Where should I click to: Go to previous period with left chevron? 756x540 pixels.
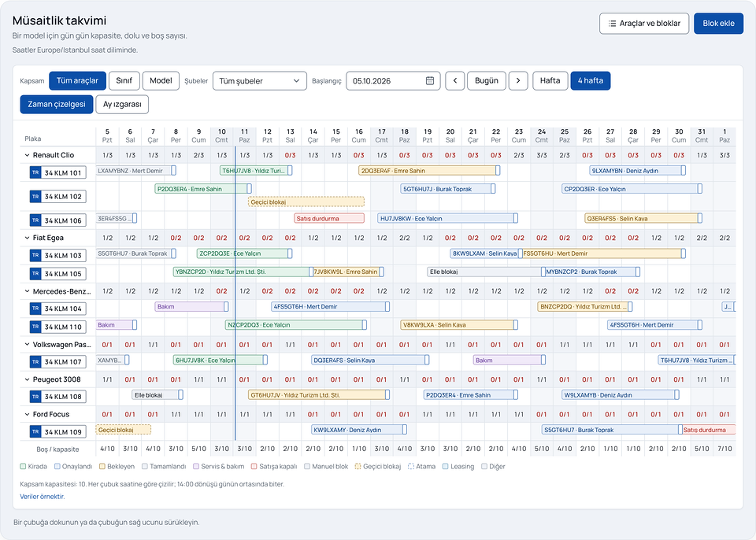coord(454,81)
